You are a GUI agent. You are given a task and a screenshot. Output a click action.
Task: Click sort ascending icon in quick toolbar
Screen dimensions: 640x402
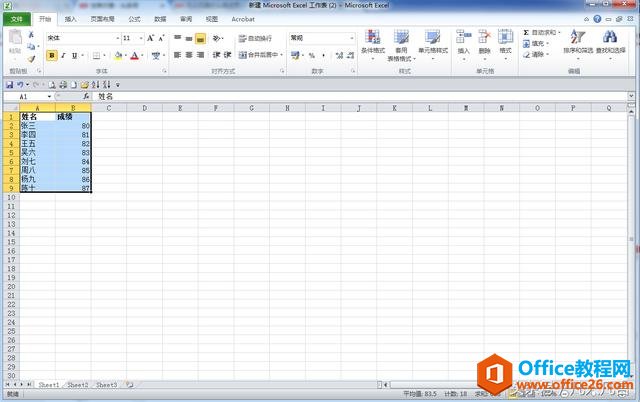point(96,85)
